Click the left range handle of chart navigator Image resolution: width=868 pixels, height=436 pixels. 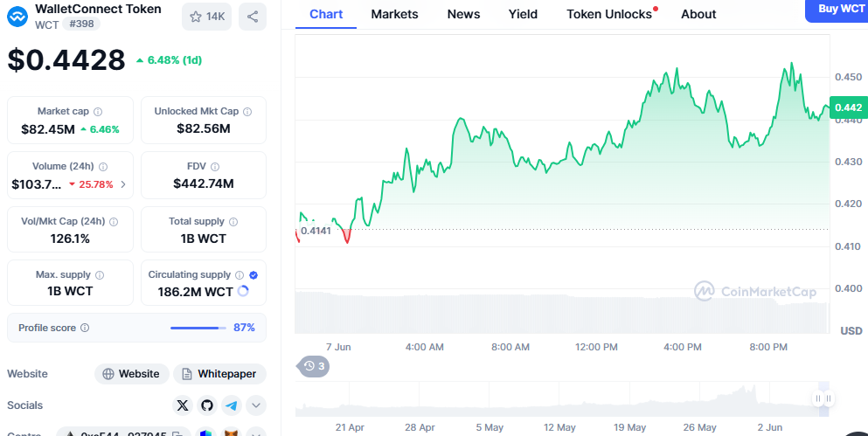(x=818, y=398)
